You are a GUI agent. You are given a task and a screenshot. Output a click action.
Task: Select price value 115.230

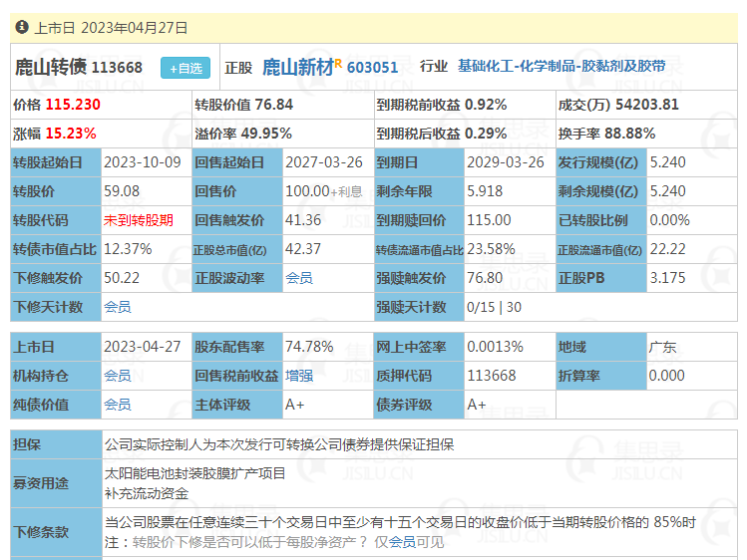click(x=73, y=105)
